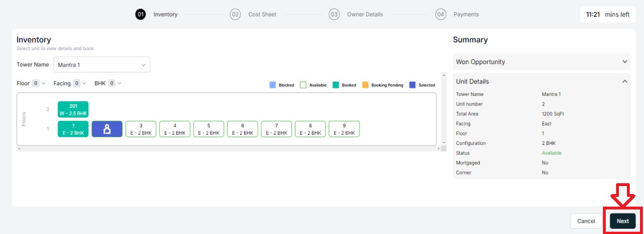Click the step 02 Cost Sheet circle

tap(235, 14)
